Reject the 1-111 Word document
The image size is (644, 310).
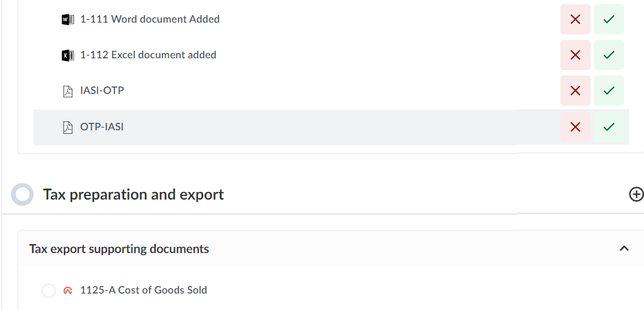(x=575, y=19)
